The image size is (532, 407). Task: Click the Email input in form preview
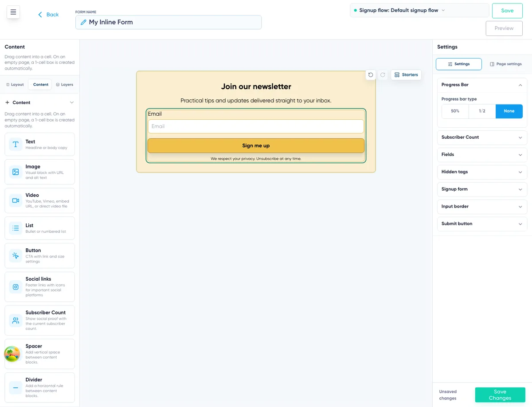click(x=256, y=126)
